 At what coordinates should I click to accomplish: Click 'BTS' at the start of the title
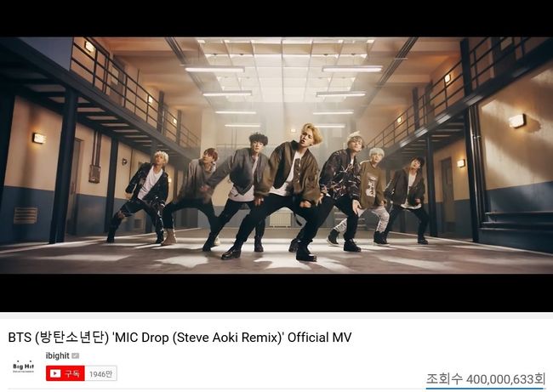[20, 338]
